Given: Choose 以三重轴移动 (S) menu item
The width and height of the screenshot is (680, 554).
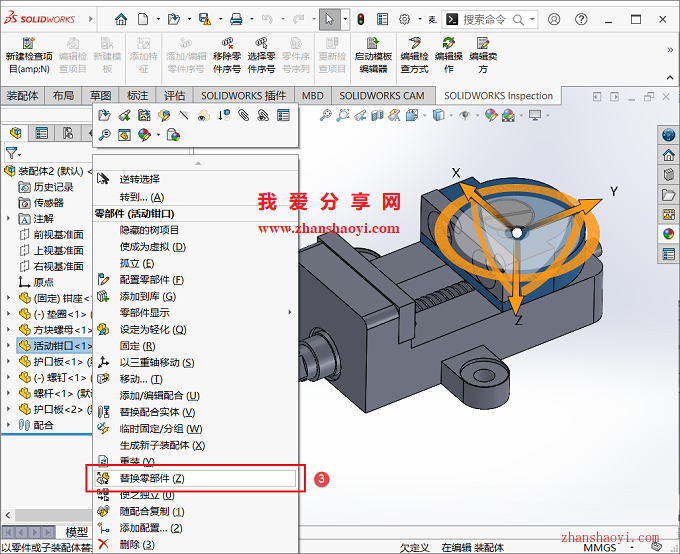Looking at the screenshot, I should [x=195, y=362].
